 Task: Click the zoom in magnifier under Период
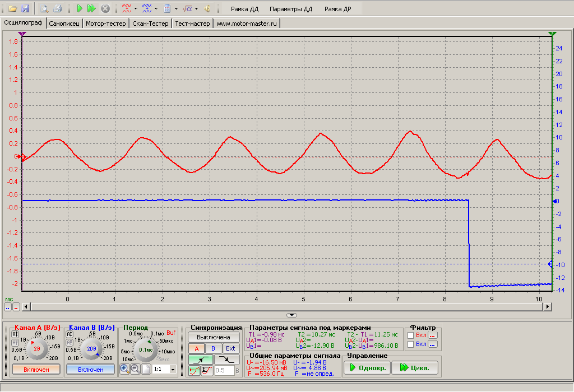124,369
